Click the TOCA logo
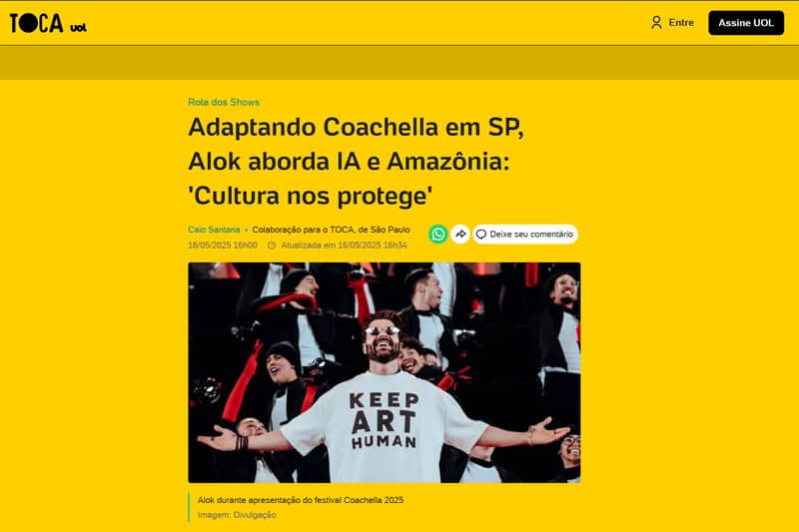This screenshot has width=799, height=532. pos(36,23)
